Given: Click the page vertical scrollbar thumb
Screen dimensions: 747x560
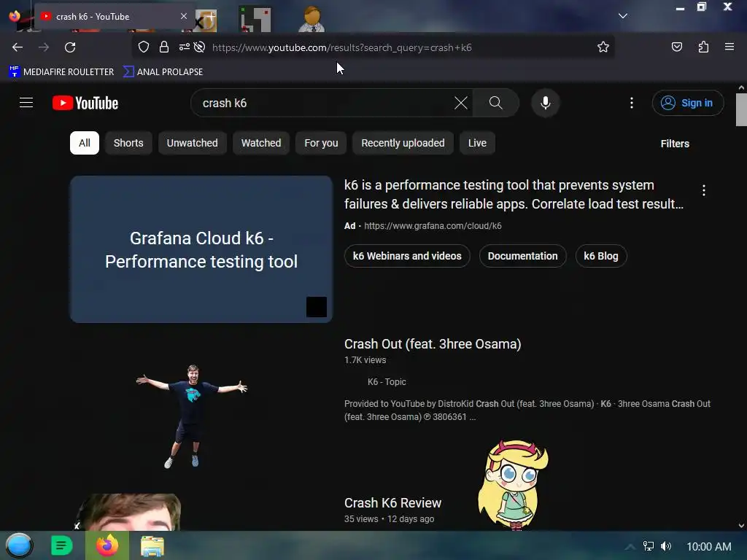Looking at the screenshot, I should tap(741, 110).
